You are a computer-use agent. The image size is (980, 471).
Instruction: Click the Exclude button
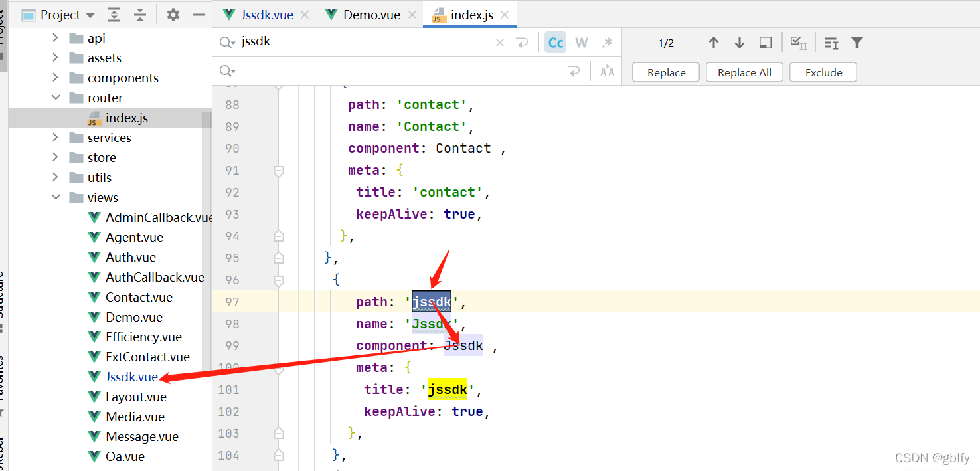coord(823,72)
